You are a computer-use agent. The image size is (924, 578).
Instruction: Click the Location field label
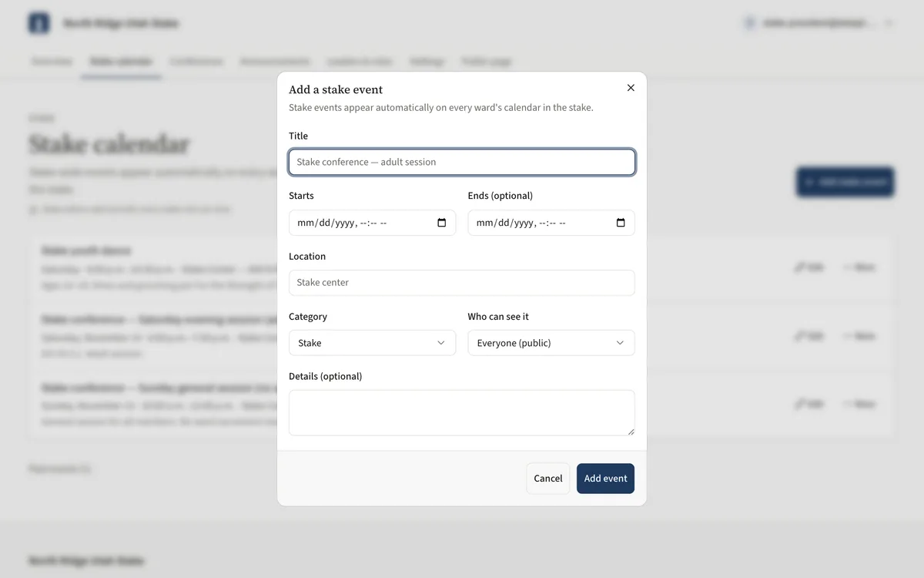[x=307, y=256]
